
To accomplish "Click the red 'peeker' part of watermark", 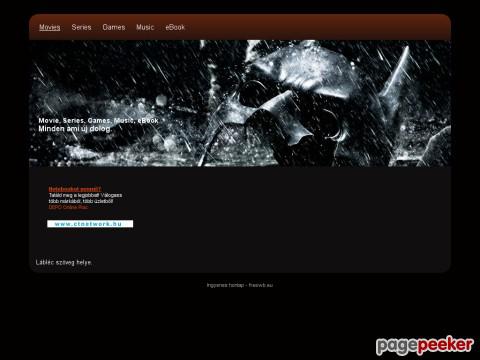I will 445,345.
